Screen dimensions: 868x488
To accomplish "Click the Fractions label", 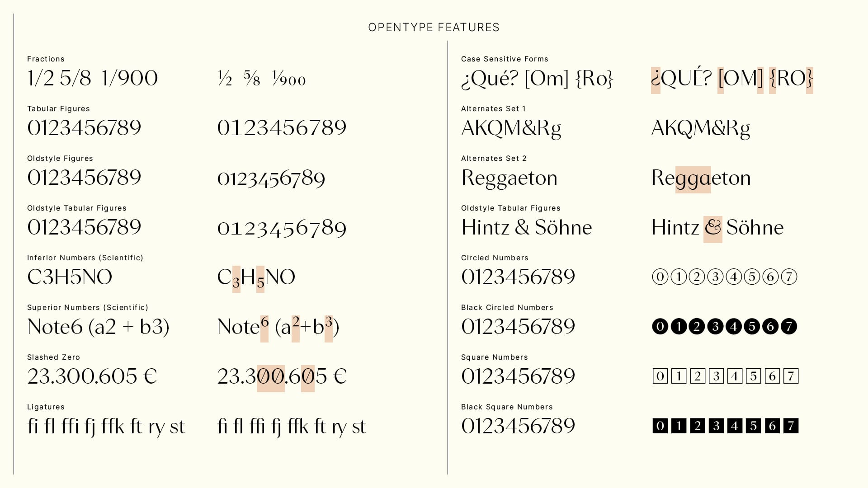I will pyautogui.click(x=46, y=59).
